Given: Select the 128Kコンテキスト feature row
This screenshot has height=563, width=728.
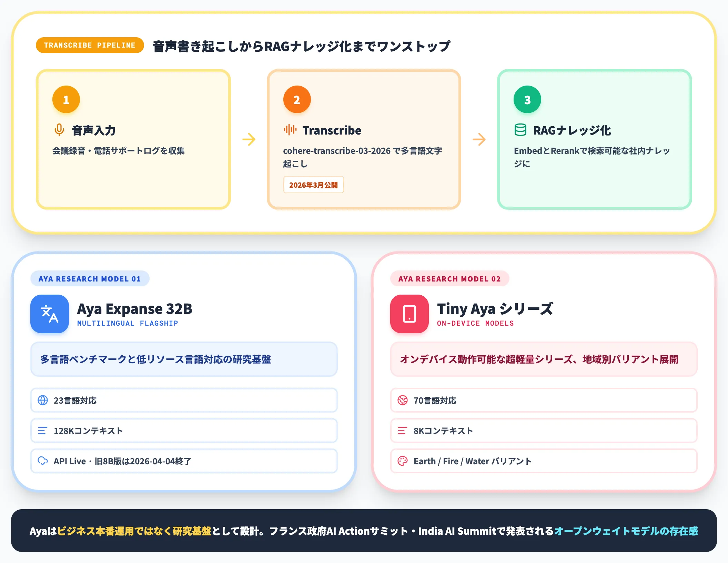Looking at the screenshot, I should coord(184,431).
